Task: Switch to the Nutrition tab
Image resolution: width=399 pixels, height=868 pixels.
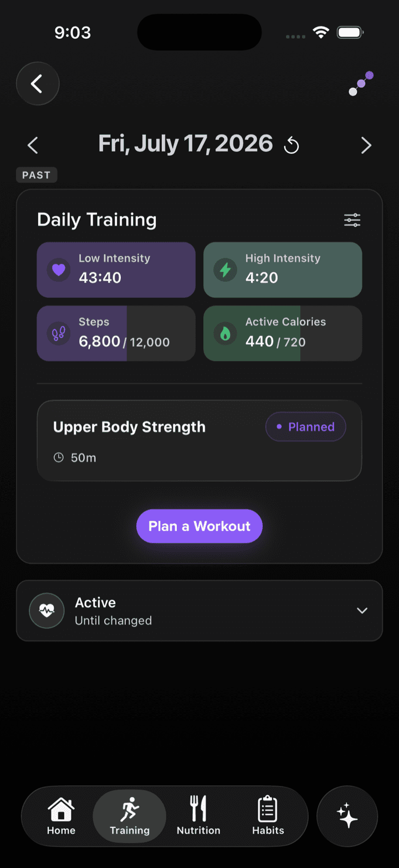Action: point(198,816)
